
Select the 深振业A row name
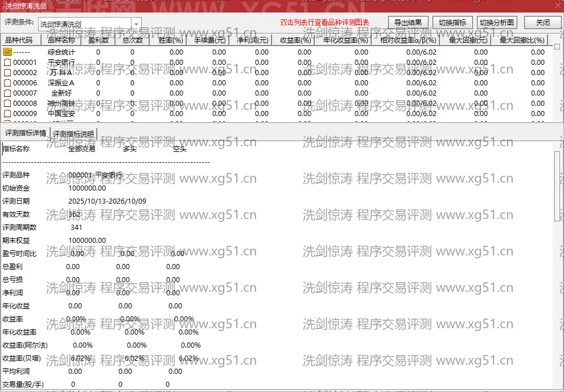coord(61,82)
